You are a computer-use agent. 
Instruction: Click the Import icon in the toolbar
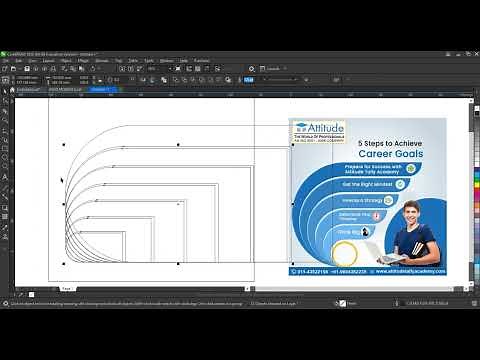(x=122, y=69)
